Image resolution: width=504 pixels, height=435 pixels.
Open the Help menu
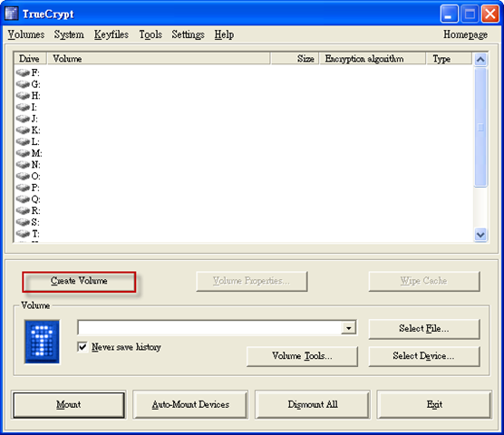224,34
